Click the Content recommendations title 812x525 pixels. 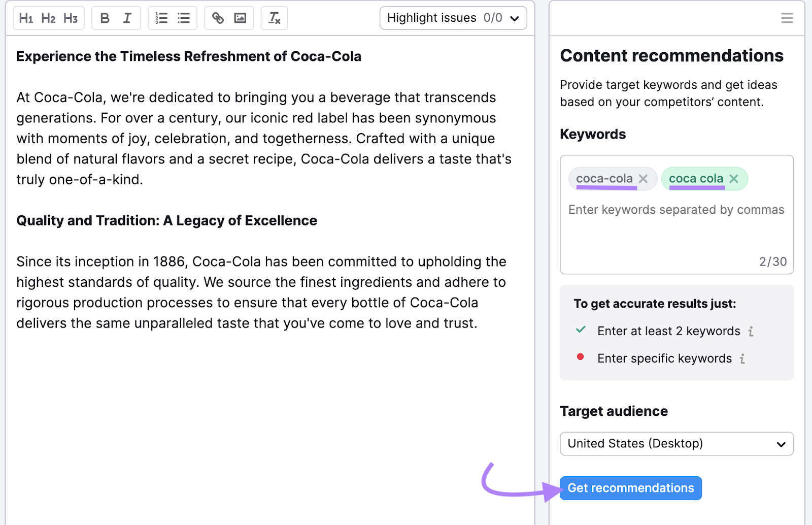(671, 56)
